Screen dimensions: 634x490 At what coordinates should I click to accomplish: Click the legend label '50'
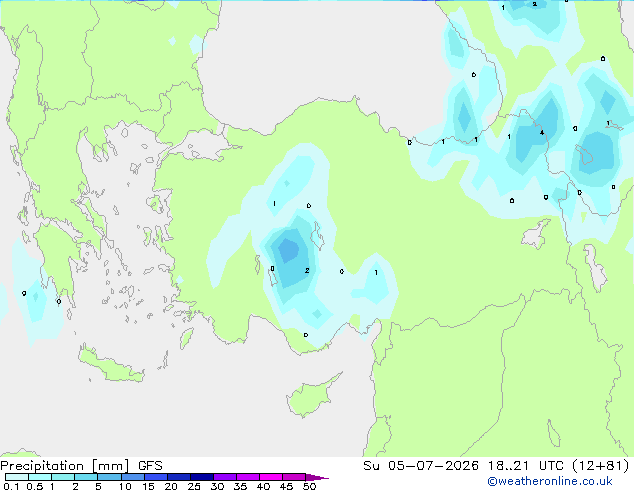(x=309, y=486)
